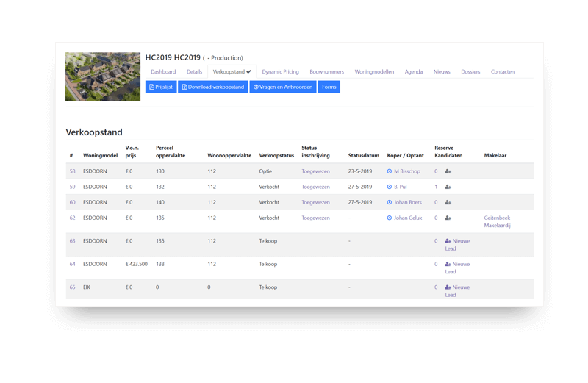Click the Statusdatum column header
This screenshot has width=588, height=383.
coord(364,156)
